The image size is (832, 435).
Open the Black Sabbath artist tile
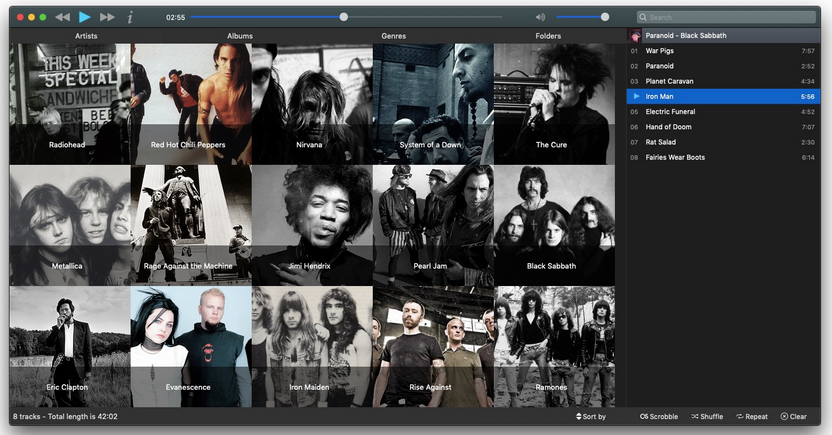(554, 225)
